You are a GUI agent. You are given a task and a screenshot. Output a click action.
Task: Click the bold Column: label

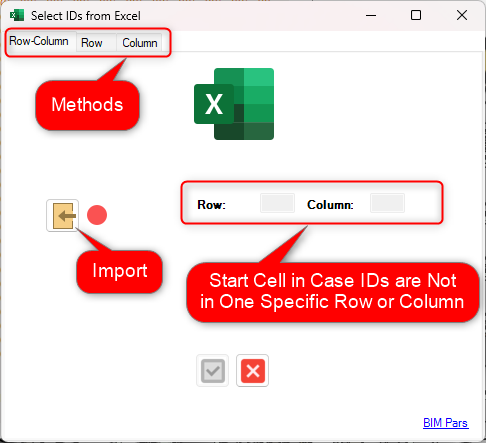[x=330, y=205]
